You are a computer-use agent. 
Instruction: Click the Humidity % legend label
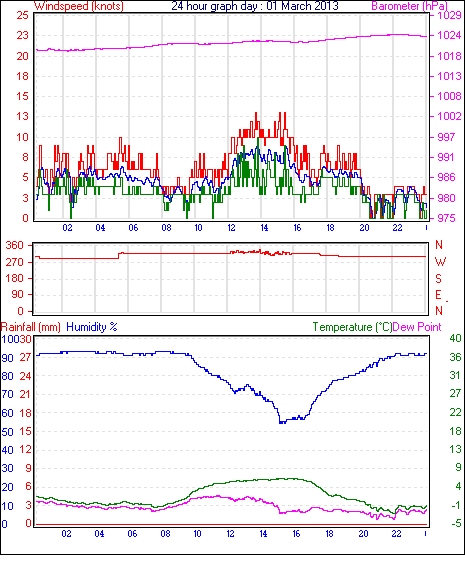tap(92, 327)
